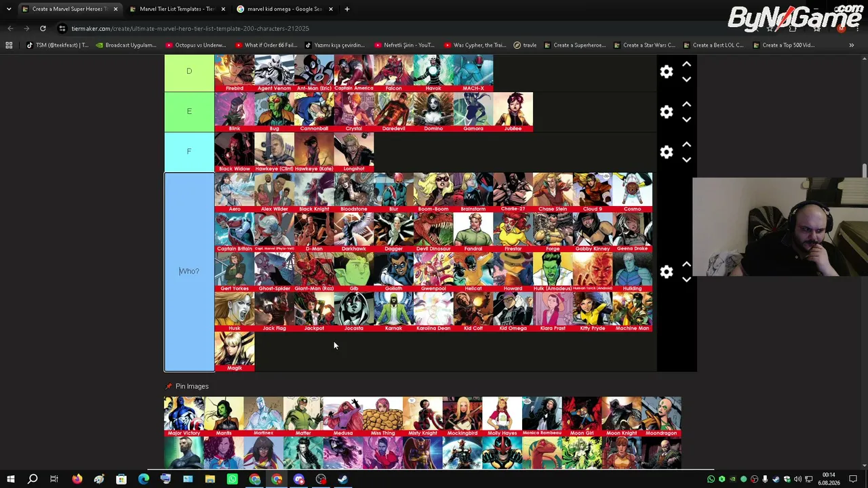Open settings gear for tier D
Image resolution: width=868 pixels, height=488 pixels.
[x=667, y=72]
